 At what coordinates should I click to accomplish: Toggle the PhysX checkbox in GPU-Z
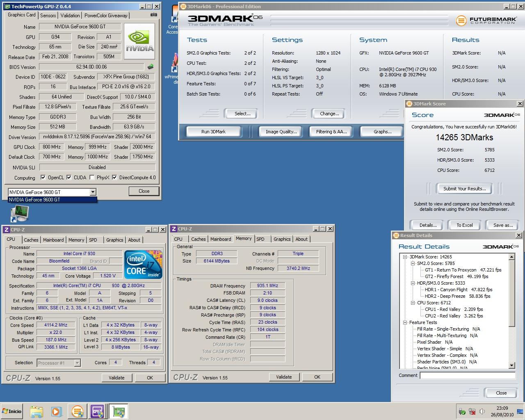[x=92, y=178]
